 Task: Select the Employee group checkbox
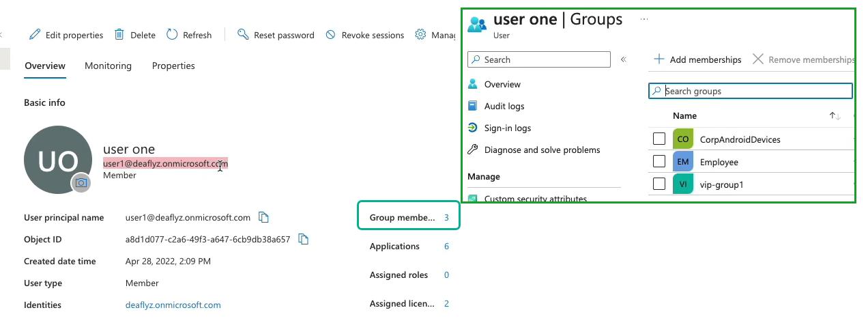click(659, 162)
